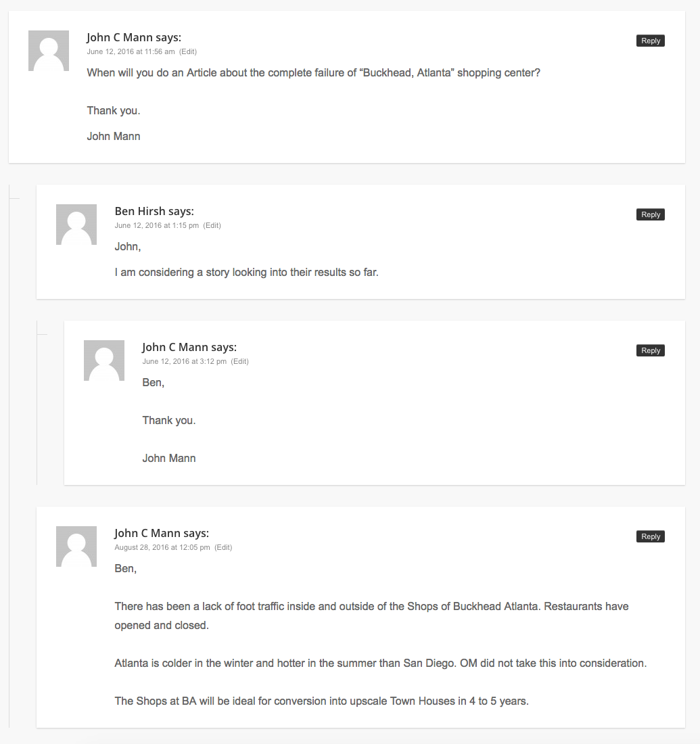Open permalink June 12, 2016 at 1:15 pm
The image size is (700, 744).
pyautogui.click(x=157, y=225)
